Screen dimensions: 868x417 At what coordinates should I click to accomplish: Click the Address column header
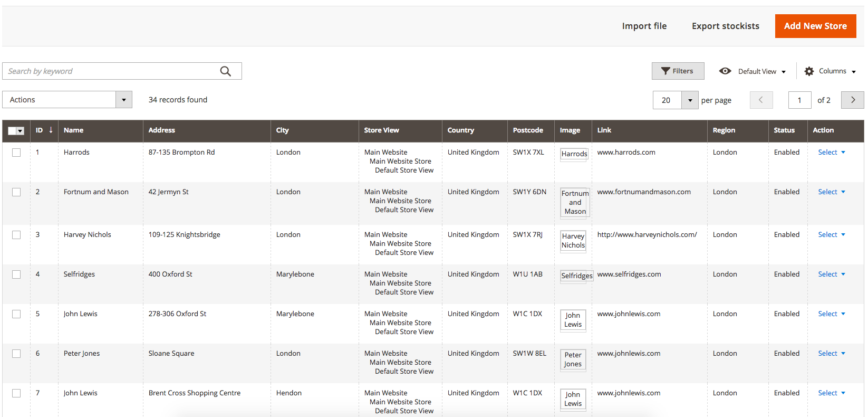[207, 130]
